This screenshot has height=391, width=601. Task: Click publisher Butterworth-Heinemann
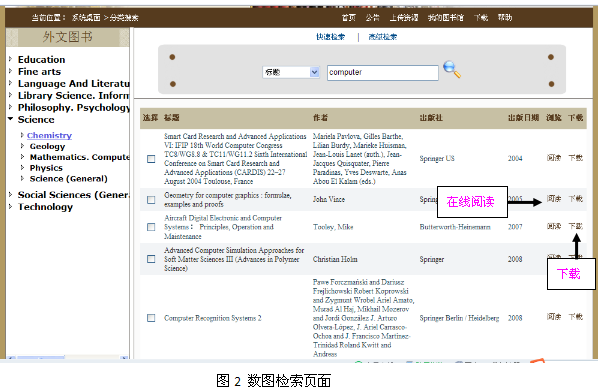(x=455, y=227)
